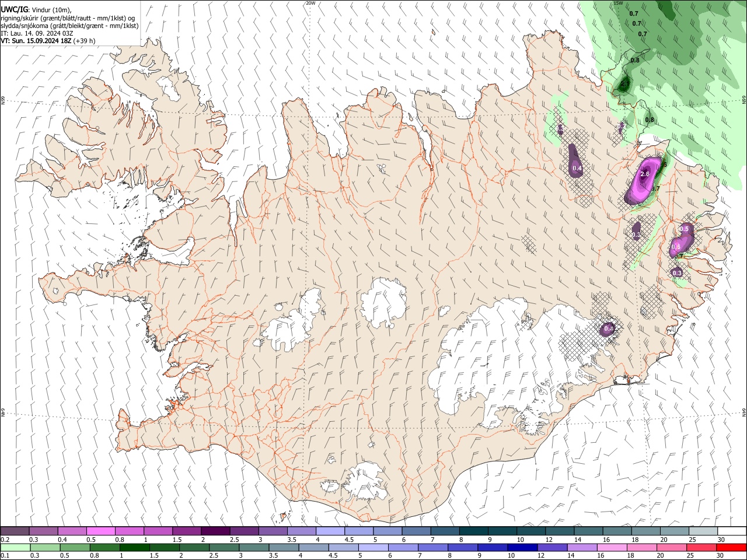Screen dimensions: 747x560
Task: Click the upper legend swatch labeled 9
Action: 502,531
